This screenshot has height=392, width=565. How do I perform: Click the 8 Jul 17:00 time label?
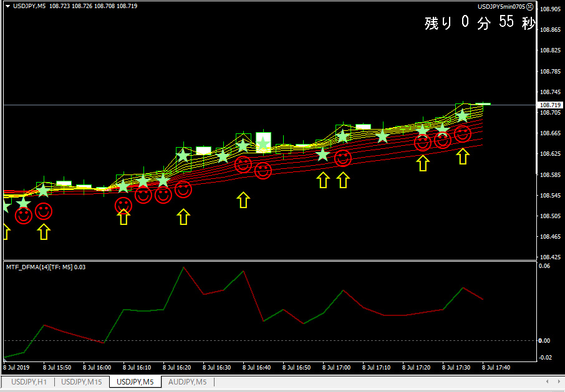tap(336, 368)
